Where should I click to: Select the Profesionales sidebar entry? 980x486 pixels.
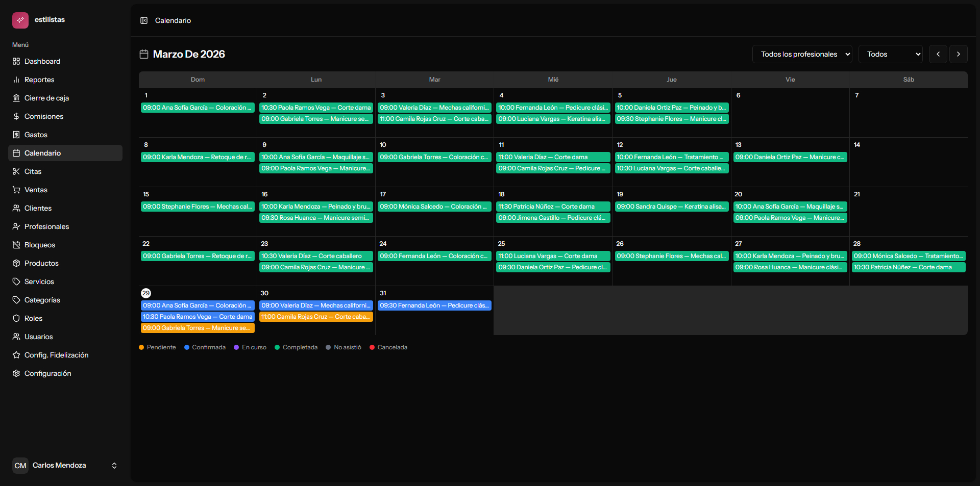coord(46,226)
